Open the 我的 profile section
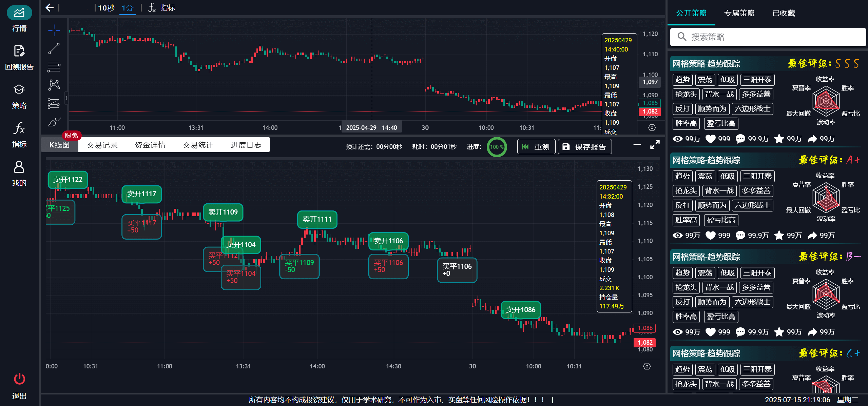The width and height of the screenshot is (868, 406). [x=19, y=174]
